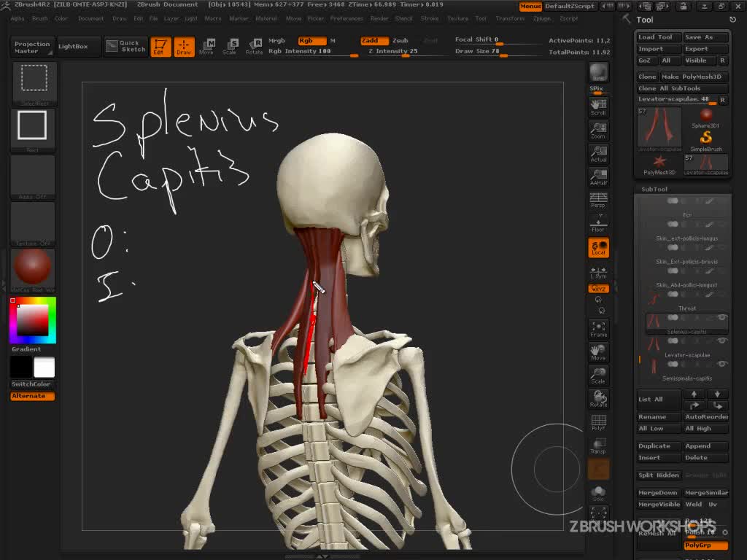The image size is (747, 560).
Task: Select the Move transform icon beside Draw
Action: click(206, 47)
